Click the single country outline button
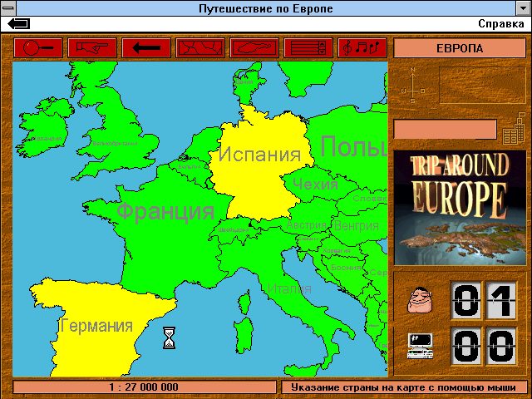Image resolution: width=532 pixels, height=399 pixels. click(x=254, y=48)
